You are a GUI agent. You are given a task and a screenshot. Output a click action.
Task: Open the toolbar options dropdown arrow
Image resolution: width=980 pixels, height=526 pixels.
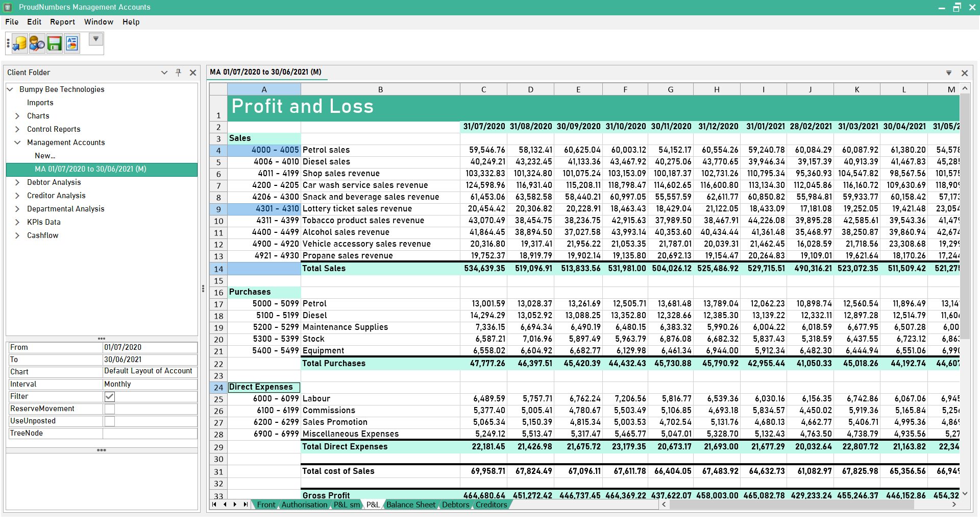95,39
